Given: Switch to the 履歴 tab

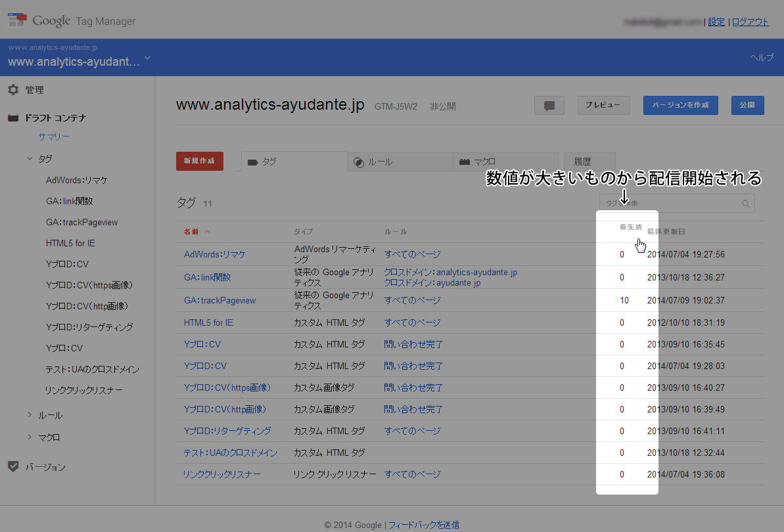Looking at the screenshot, I should pyautogui.click(x=589, y=162).
